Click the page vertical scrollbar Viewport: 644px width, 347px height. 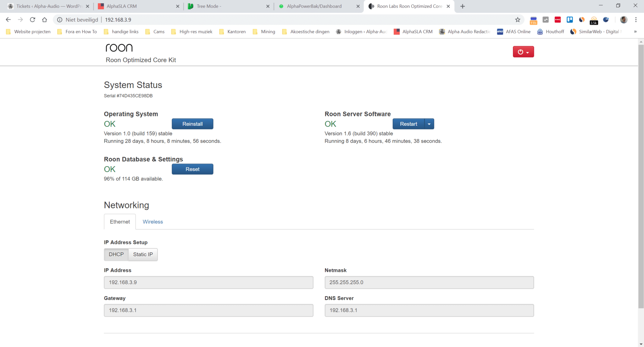pyautogui.click(x=641, y=176)
